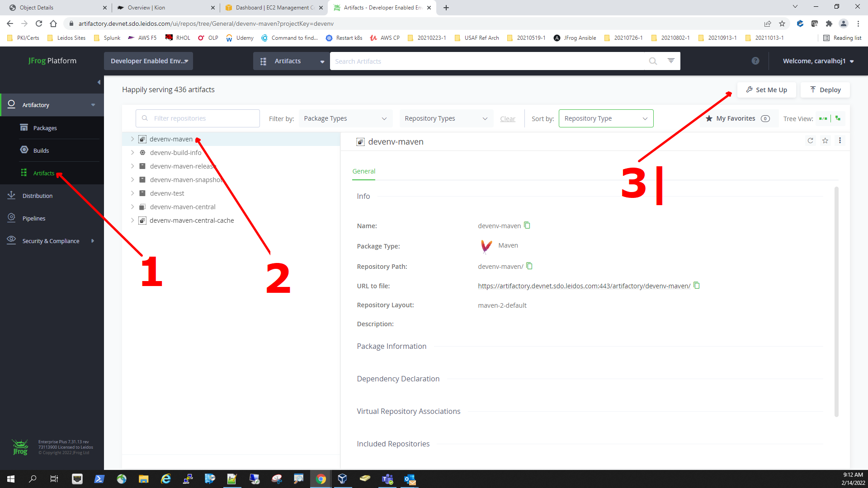Focus the Filter repositories field
Viewport: 868px width, 488px height.
pyautogui.click(x=198, y=118)
